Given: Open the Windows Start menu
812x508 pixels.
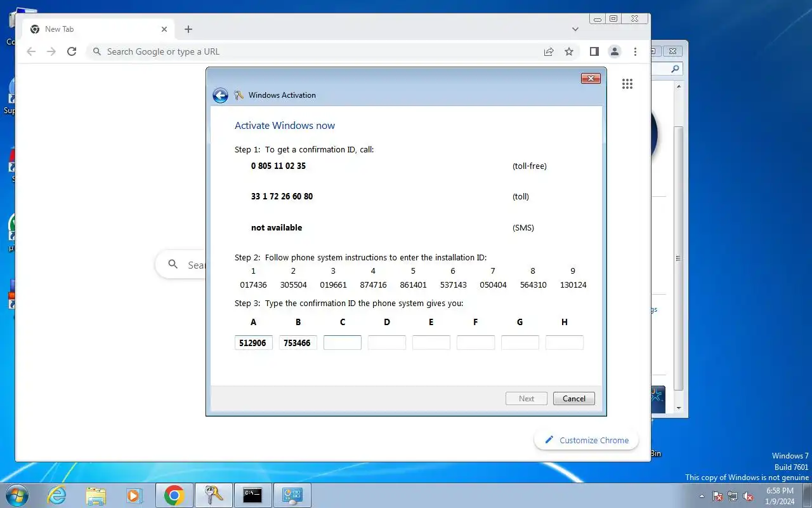Looking at the screenshot, I should [x=16, y=495].
